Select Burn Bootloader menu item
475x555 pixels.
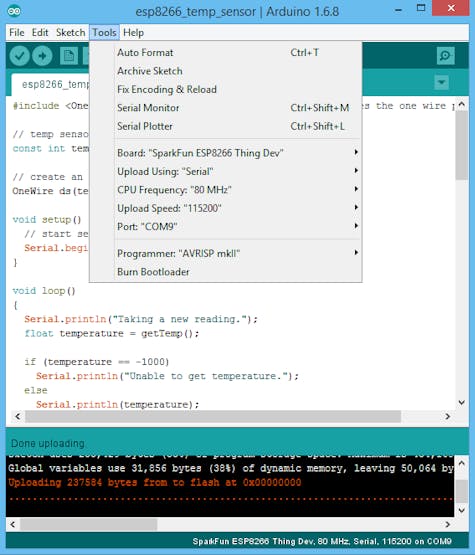(225, 272)
